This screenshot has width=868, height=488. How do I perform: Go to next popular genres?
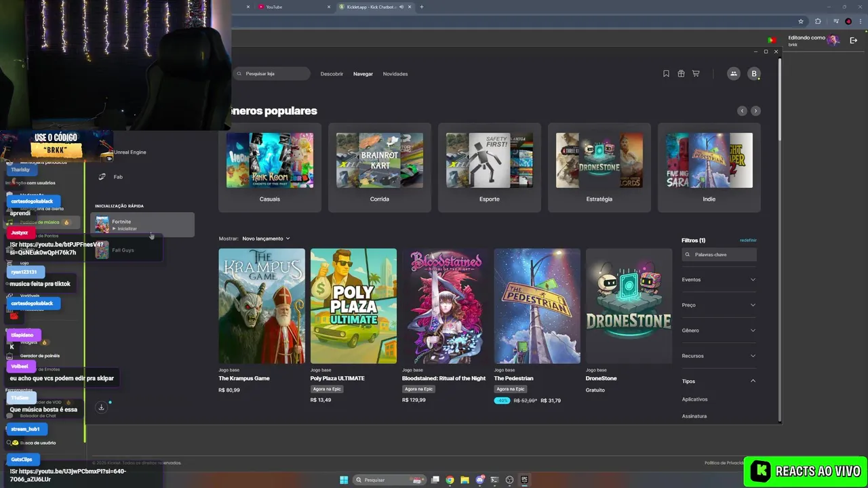[755, 110]
